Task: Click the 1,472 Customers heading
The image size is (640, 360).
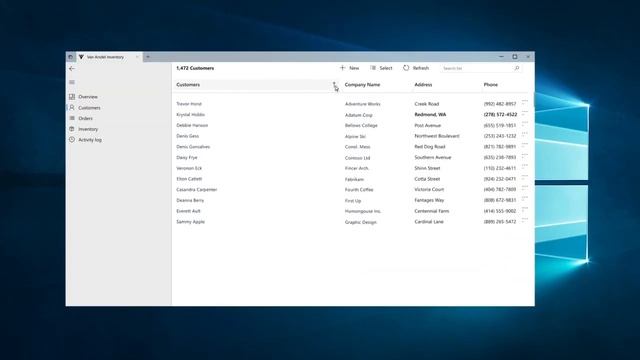Action: point(195,68)
